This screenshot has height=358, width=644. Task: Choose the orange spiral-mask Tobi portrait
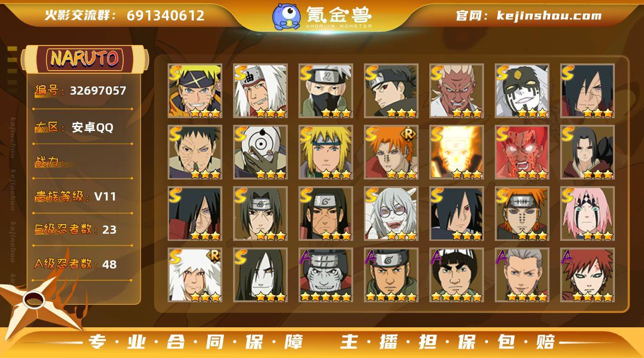pyautogui.click(x=260, y=152)
